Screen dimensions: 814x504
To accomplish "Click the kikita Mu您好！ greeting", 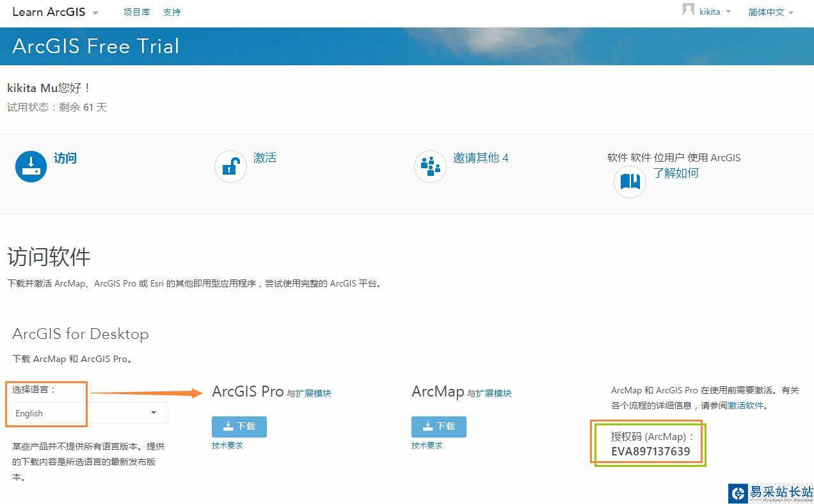I will [49, 88].
